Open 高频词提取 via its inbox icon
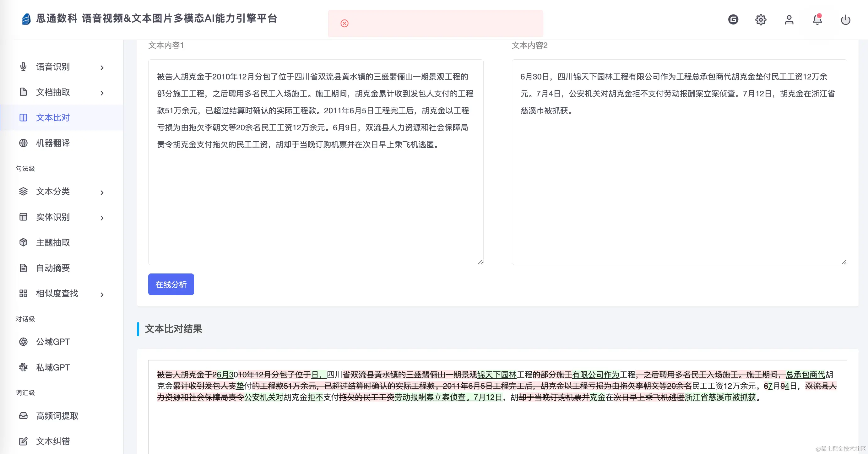The image size is (868, 454). tap(23, 416)
